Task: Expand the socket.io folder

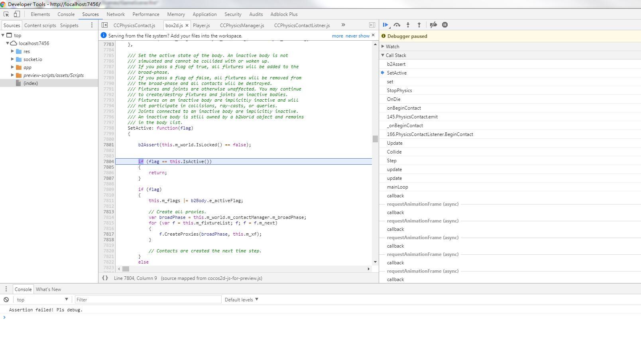Action: [12, 59]
